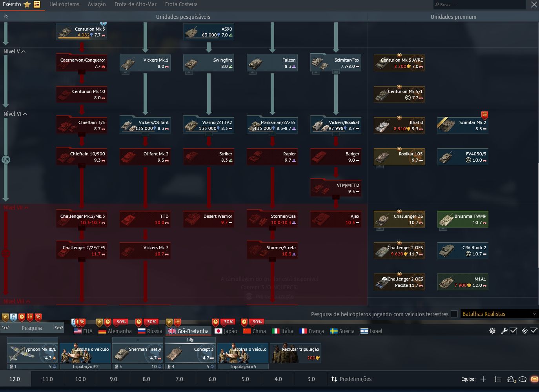Image resolution: width=539 pixels, height=392 pixels.
Task: Collapse the research tree header with double chevron
Action: pos(5,17)
